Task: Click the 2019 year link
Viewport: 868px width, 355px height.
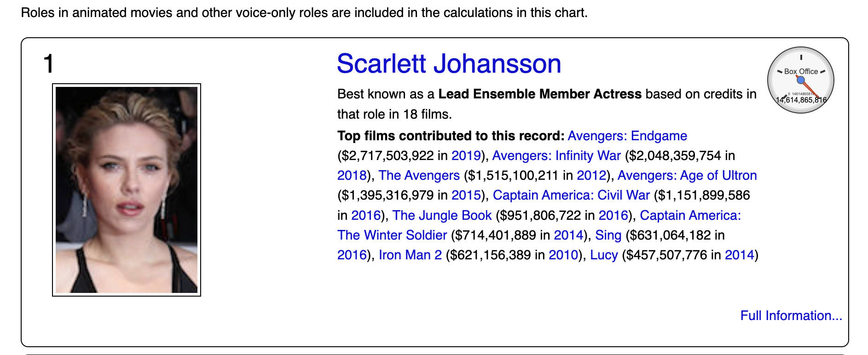Action: tap(466, 155)
